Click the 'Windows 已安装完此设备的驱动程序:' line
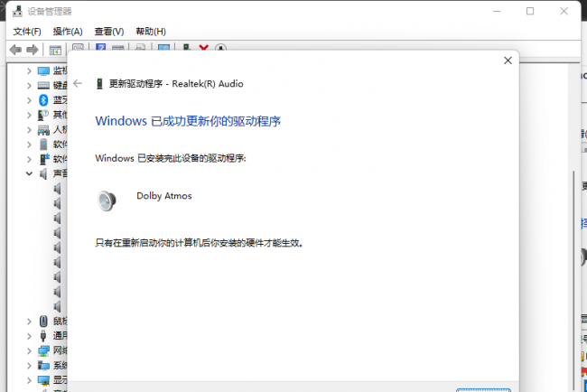Viewport: 587px width, 392px height. (171, 158)
